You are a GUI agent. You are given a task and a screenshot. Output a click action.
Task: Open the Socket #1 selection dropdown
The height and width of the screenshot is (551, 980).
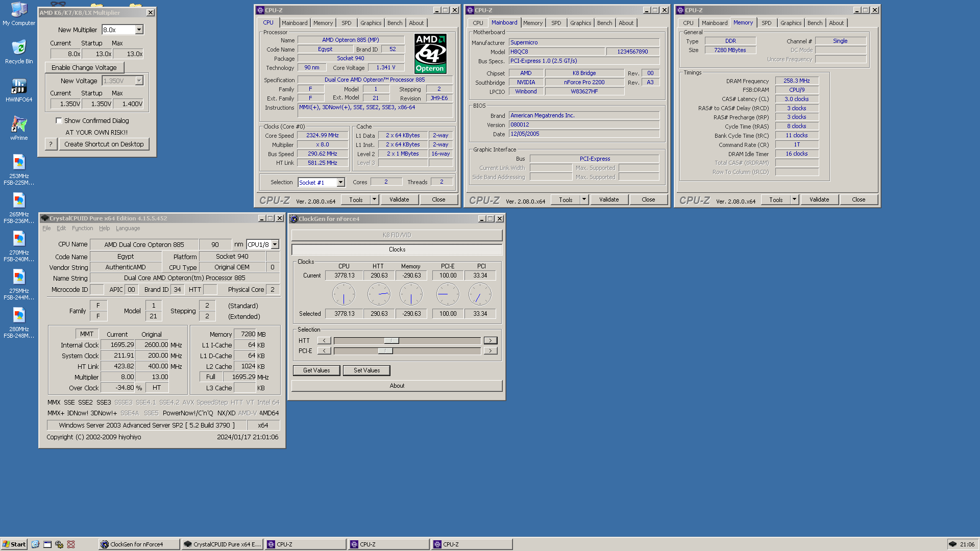click(340, 183)
